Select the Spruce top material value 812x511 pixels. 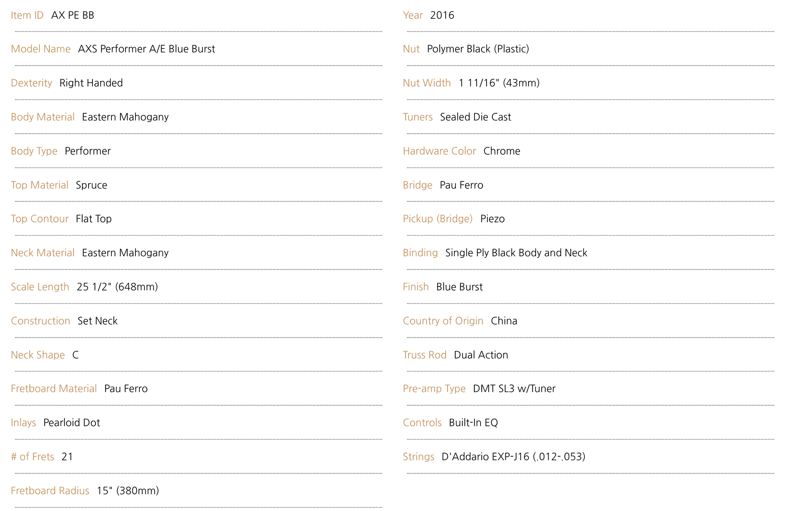click(x=91, y=185)
